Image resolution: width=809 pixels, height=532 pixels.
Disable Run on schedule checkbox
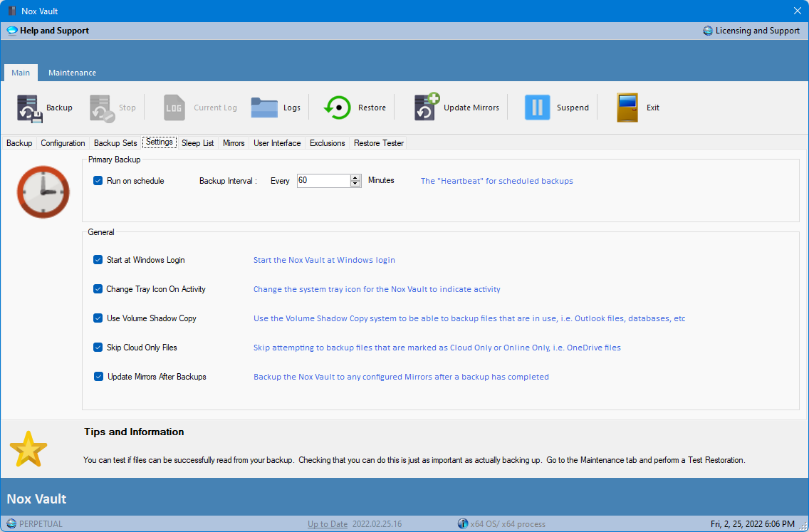click(98, 181)
